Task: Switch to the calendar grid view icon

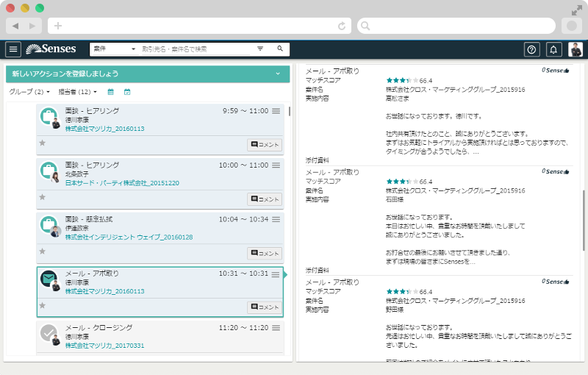Action: [111, 91]
